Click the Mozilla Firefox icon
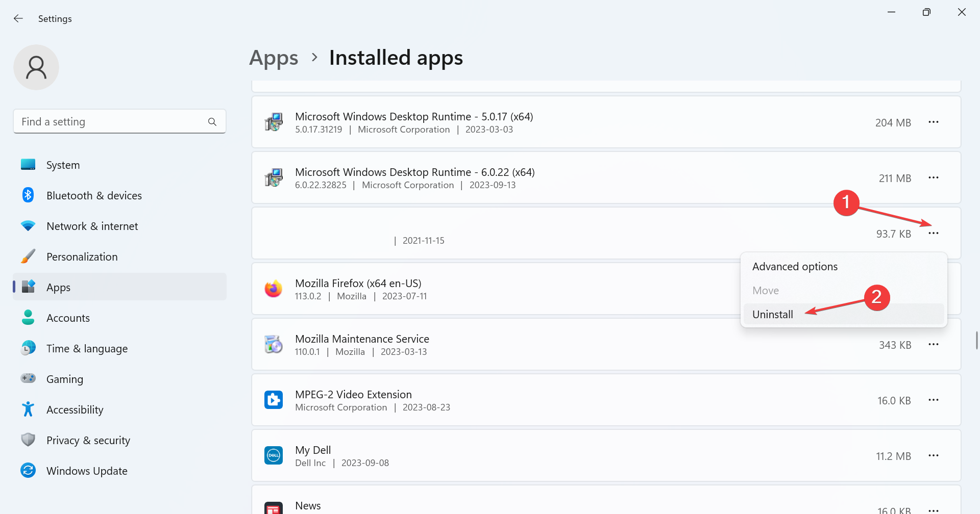 pos(274,289)
